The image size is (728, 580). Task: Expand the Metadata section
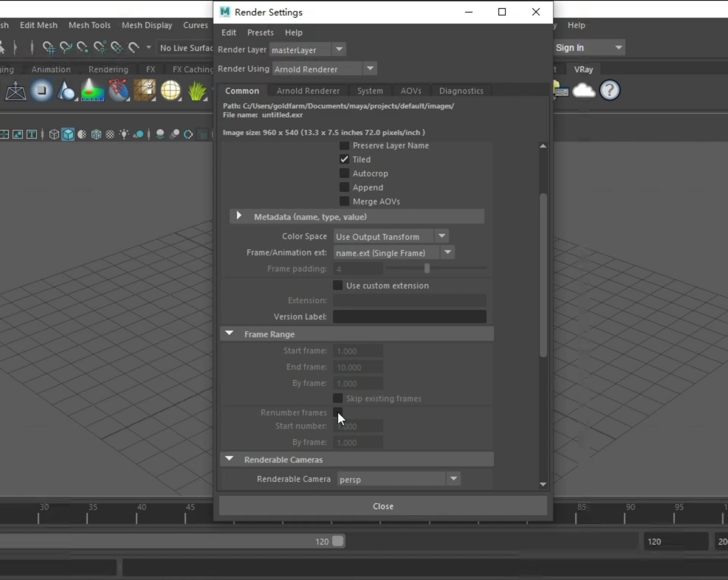click(x=238, y=216)
